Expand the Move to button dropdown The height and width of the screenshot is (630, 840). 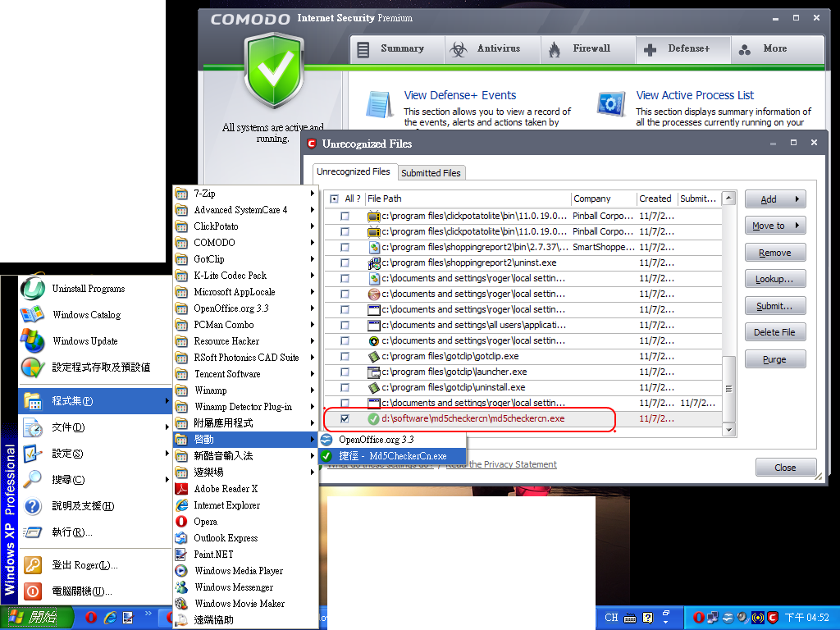pos(797,226)
